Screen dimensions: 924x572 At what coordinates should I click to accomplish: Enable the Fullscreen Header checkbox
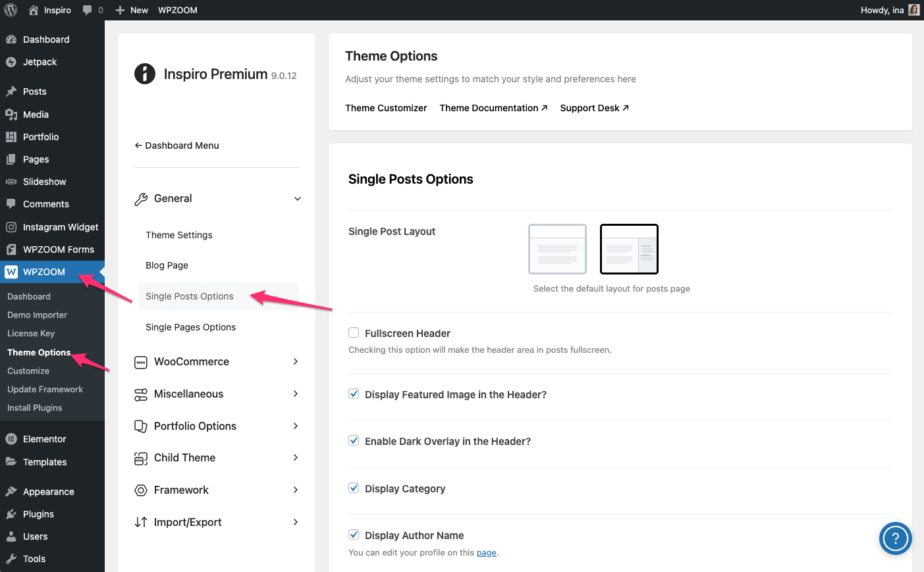tap(354, 333)
